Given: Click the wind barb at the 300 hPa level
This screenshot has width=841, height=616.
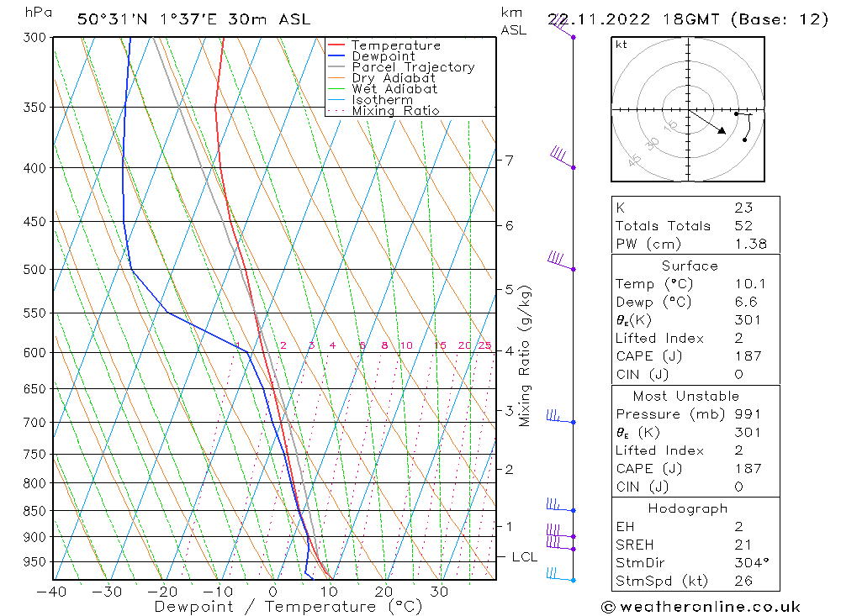Looking at the screenshot, I should coord(563,26).
